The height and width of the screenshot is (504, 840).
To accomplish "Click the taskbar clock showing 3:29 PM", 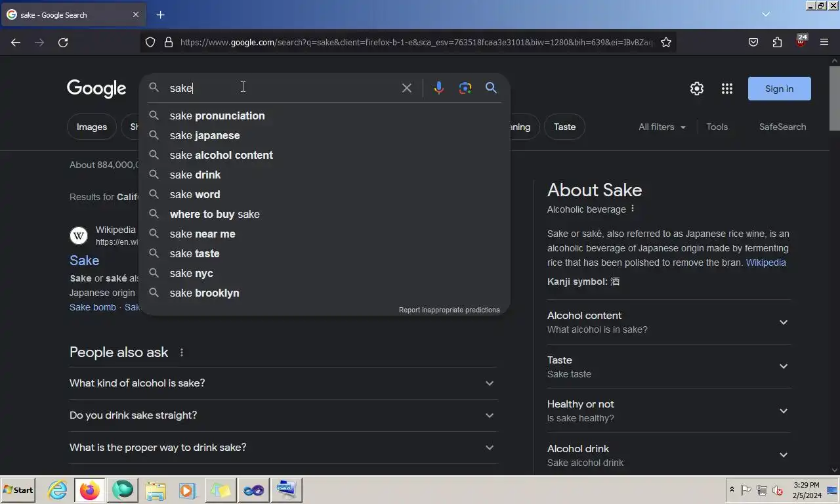I will coord(806,490).
